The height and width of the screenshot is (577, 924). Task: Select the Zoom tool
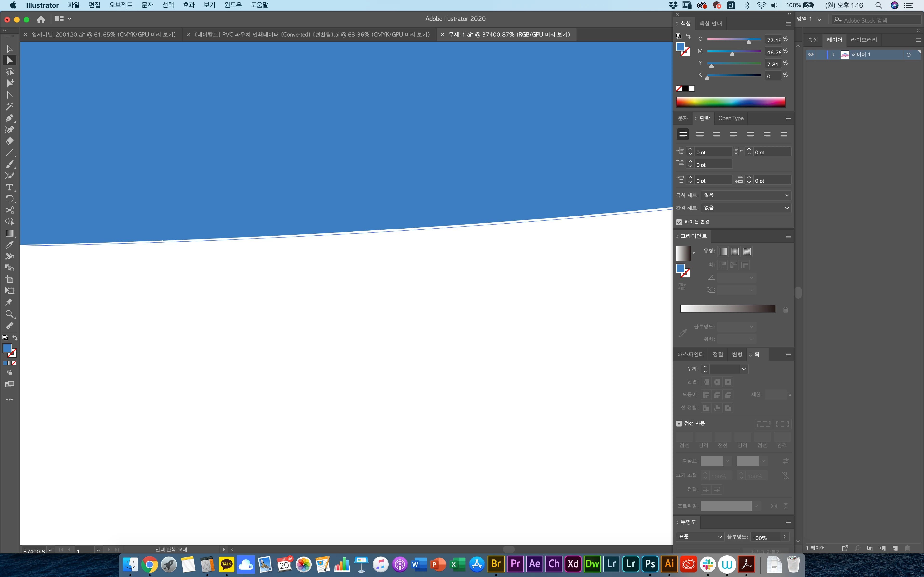[10, 314]
